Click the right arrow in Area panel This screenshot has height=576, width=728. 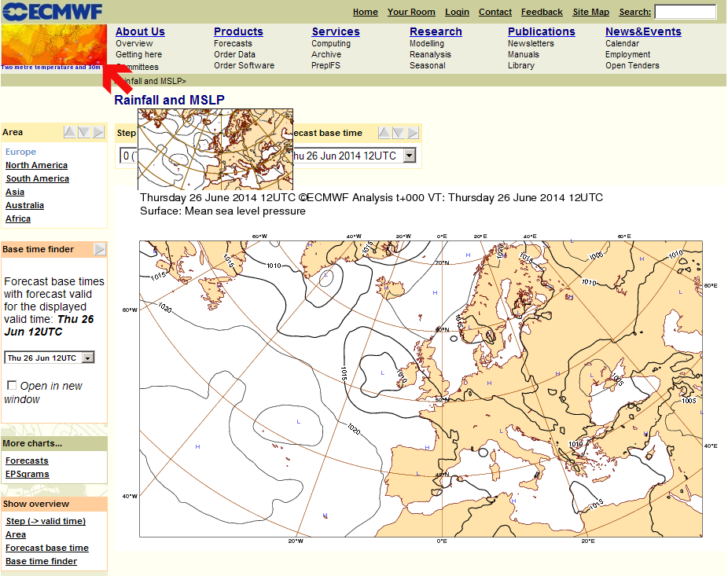[x=98, y=132]
